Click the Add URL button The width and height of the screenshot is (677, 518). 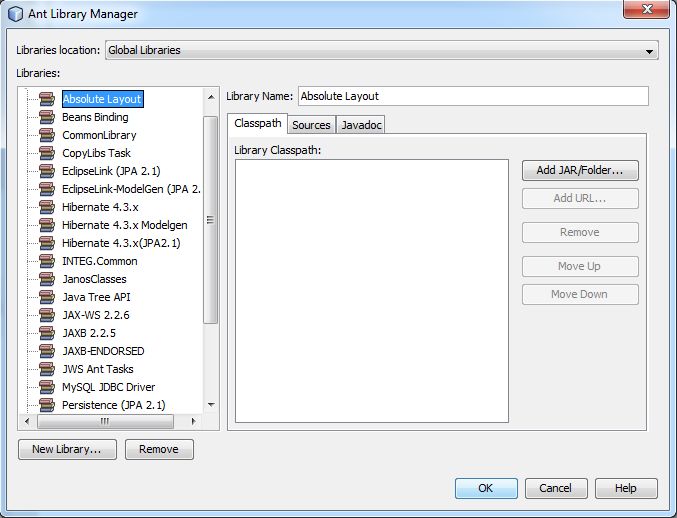point(580,199)
